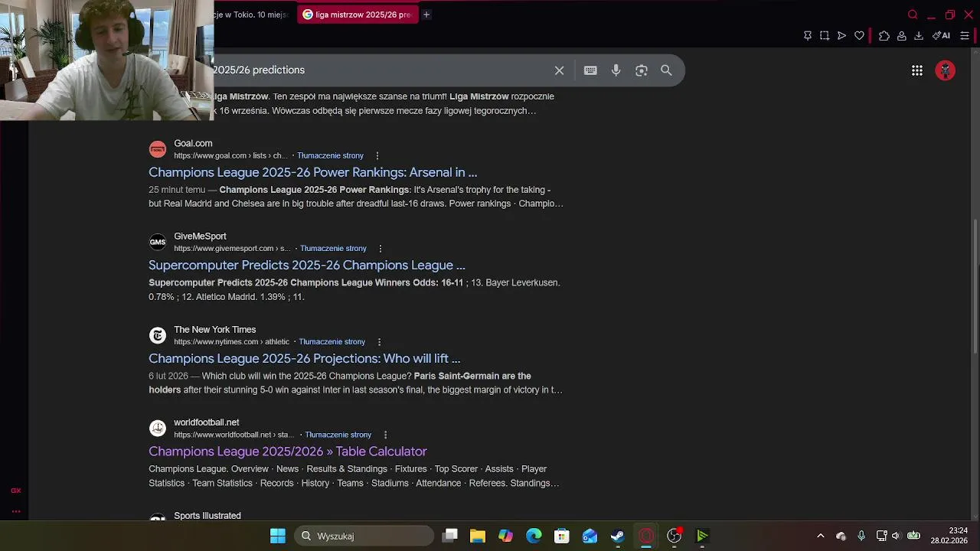Image resolution: width=980 pixels, height=551 pixels.
Task: Open GX Corner sidebar icon
Action: click(x=15, y=491)
